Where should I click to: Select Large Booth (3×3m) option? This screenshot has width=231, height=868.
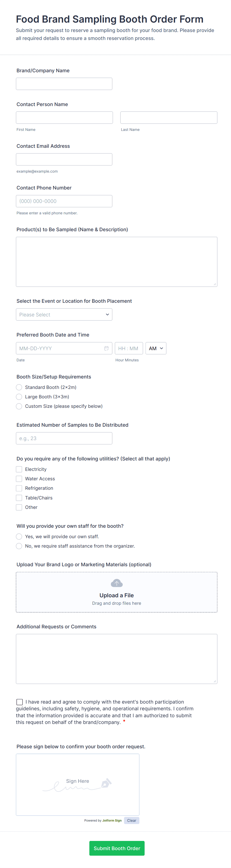(19, 397)
